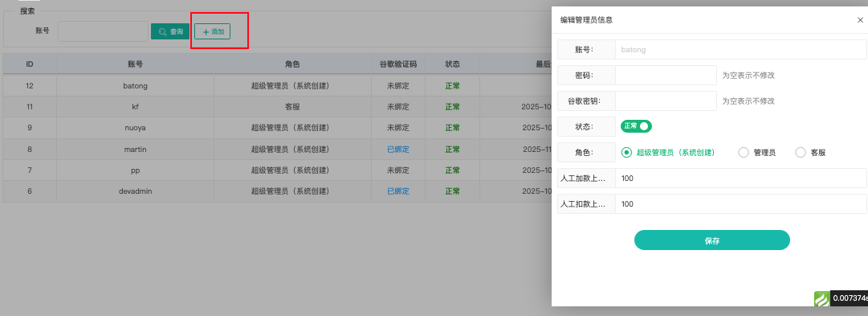This screenshot has width=868, height=316.
Task: Click the 人工扣款上限 field with 100
Action: click(740, 204)
